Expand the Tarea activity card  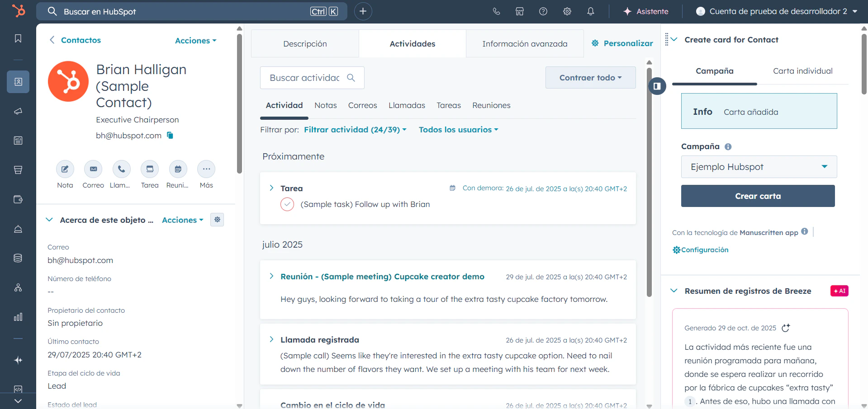click(x=271, y=188)
